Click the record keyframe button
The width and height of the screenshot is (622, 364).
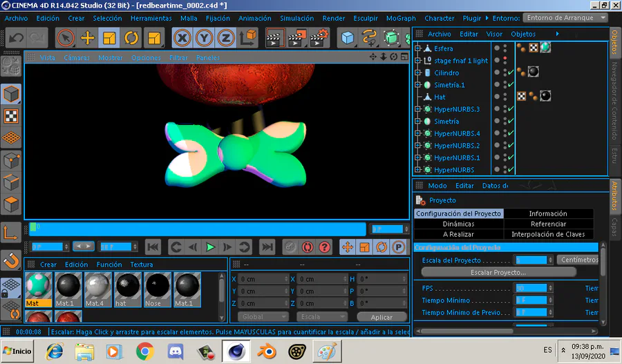coord(290,247)
